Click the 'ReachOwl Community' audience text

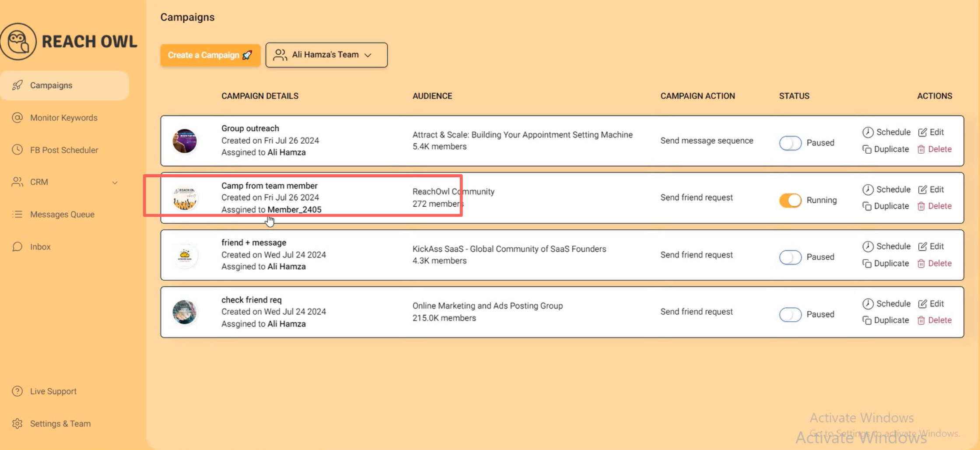tap(453, 192)
